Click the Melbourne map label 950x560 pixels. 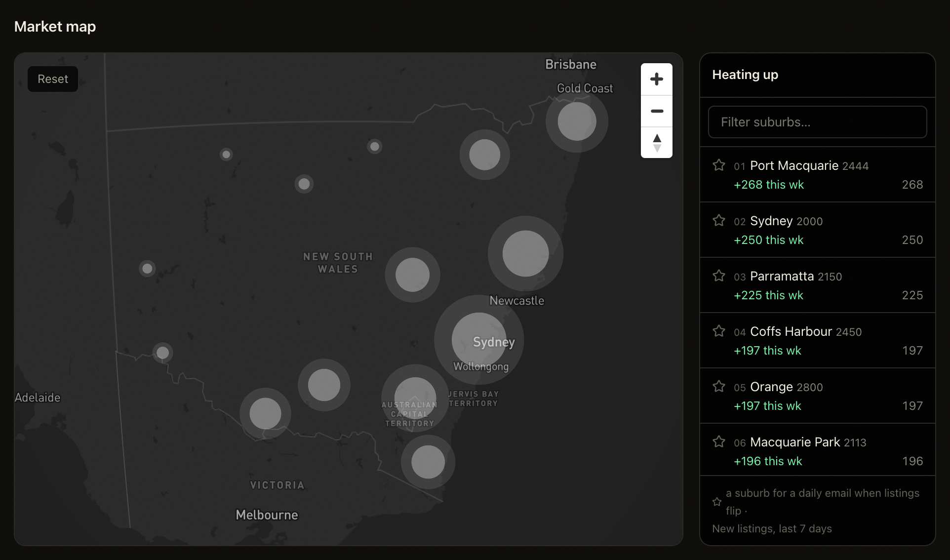coord(267,515)
